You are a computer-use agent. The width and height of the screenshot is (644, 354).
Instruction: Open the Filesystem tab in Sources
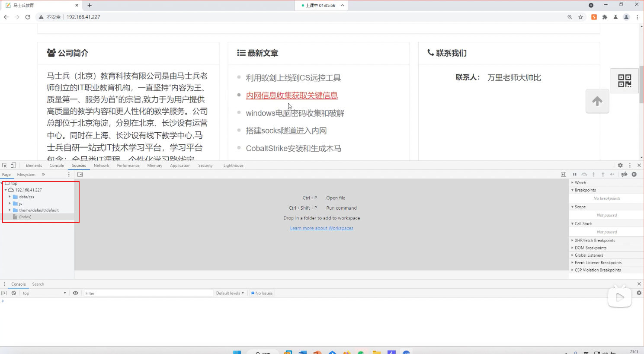coord(26,175)
